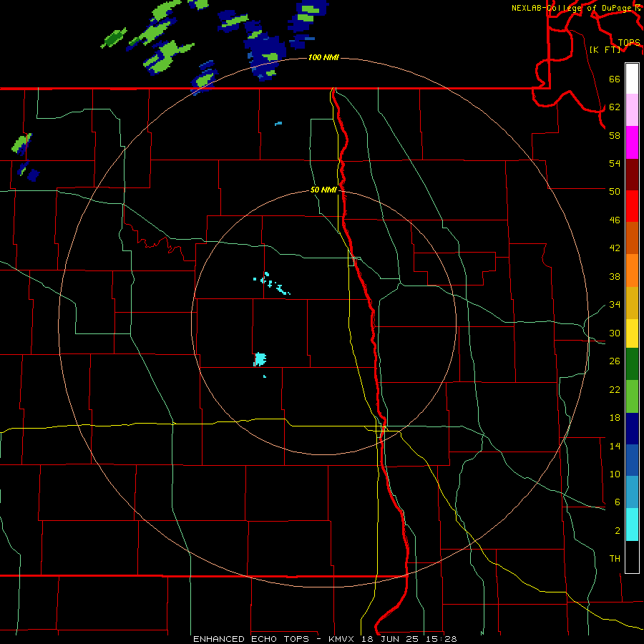644x644 pixels.
Task: Click the large cyan echo inside the 50 NMI ring
Action: pos(260,359)
